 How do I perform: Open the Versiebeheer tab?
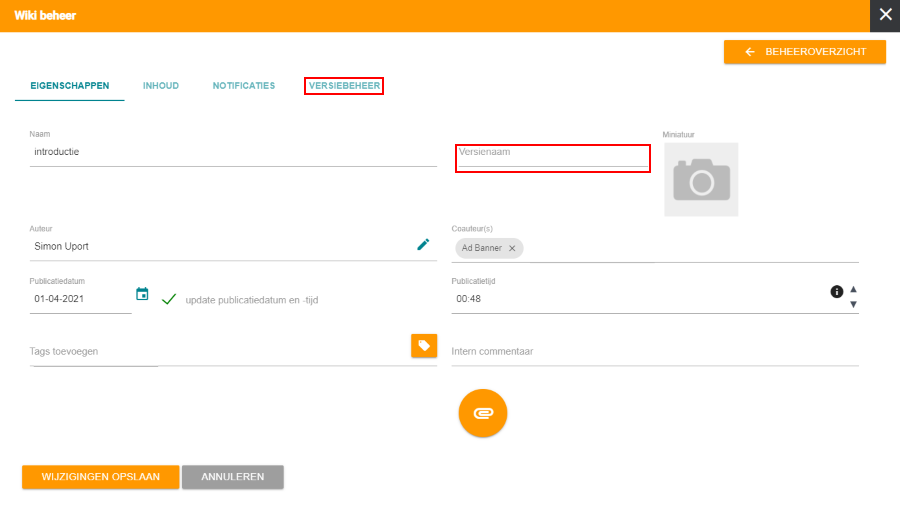tap(344, 86)
